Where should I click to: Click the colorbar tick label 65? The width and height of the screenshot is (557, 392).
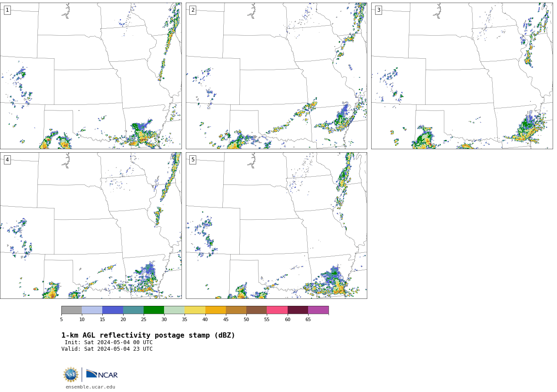point(308,320)
